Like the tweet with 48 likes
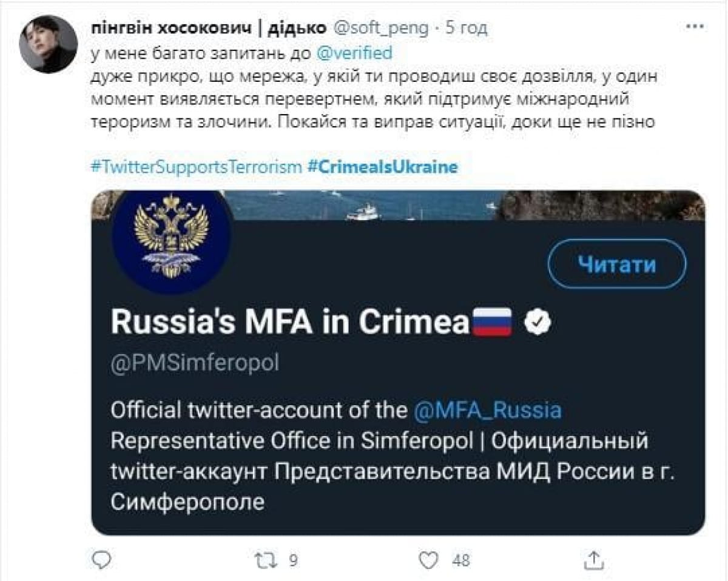 coord(429,560)
